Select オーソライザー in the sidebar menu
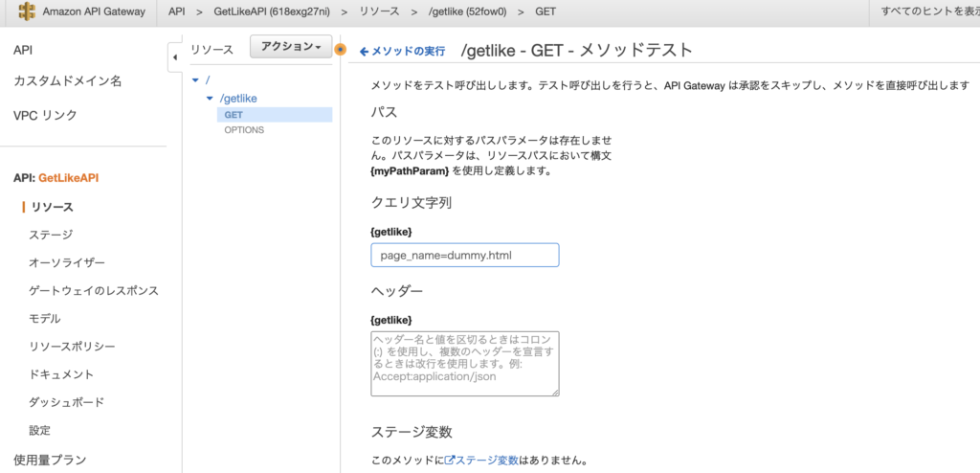The height and width of the screenshot is (473, 980). click(67, 262)
